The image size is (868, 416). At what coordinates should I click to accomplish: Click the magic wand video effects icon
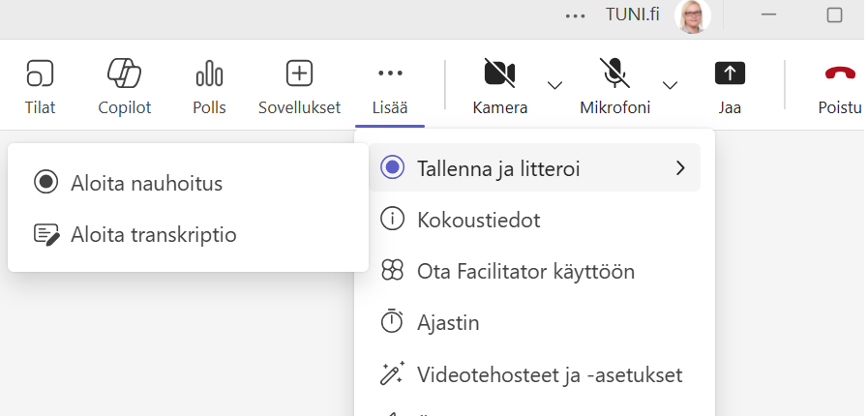pyautogui.click(x=392, y=373)
